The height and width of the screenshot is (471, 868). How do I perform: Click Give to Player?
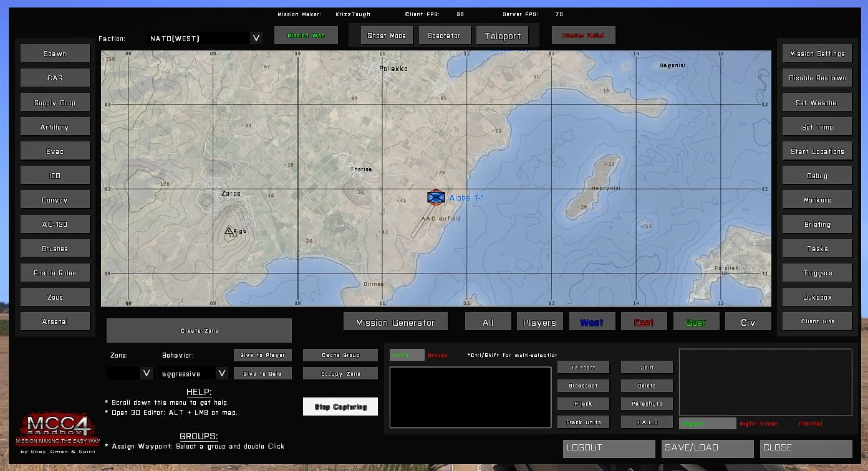click(x=263, y=355)
